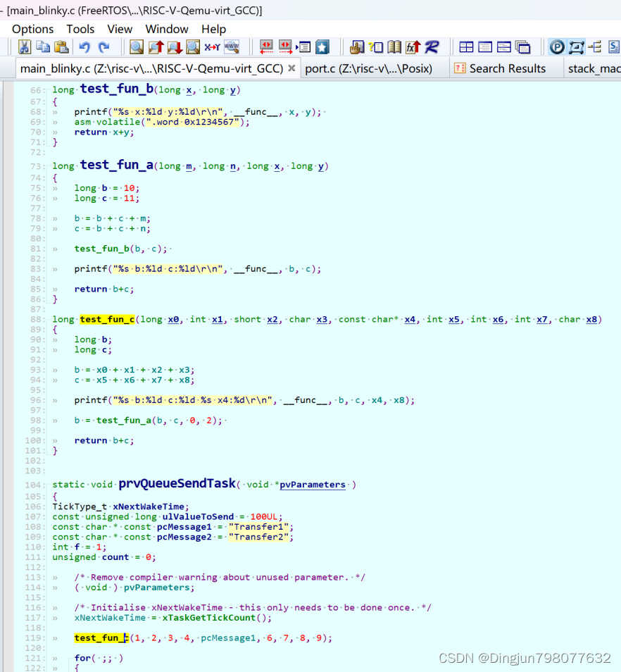
Task: Undo the last edit
Action: (84, 46)
